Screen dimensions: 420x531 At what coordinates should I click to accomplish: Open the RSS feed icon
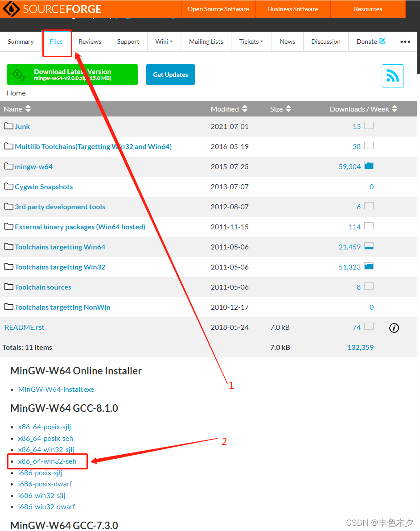point(393,76)
